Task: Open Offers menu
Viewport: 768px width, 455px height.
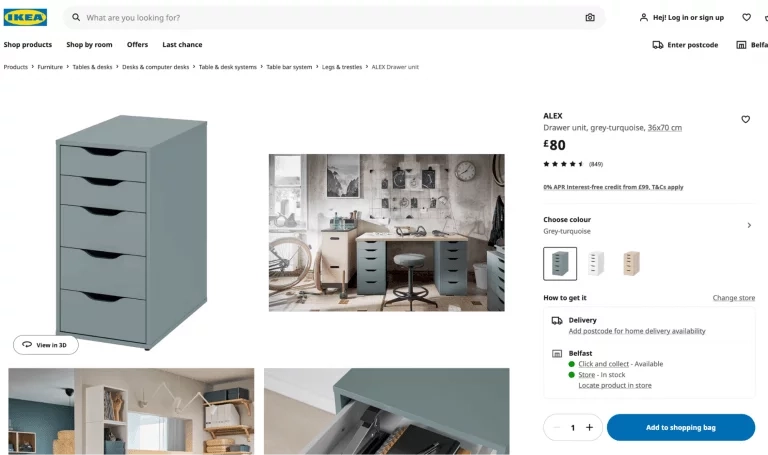Action: click(137, 45)
